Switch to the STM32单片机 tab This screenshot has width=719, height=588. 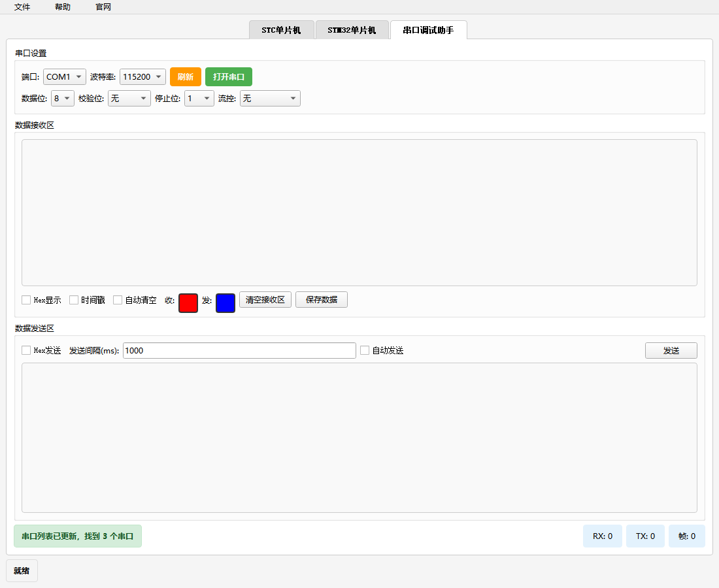[352, 30]
